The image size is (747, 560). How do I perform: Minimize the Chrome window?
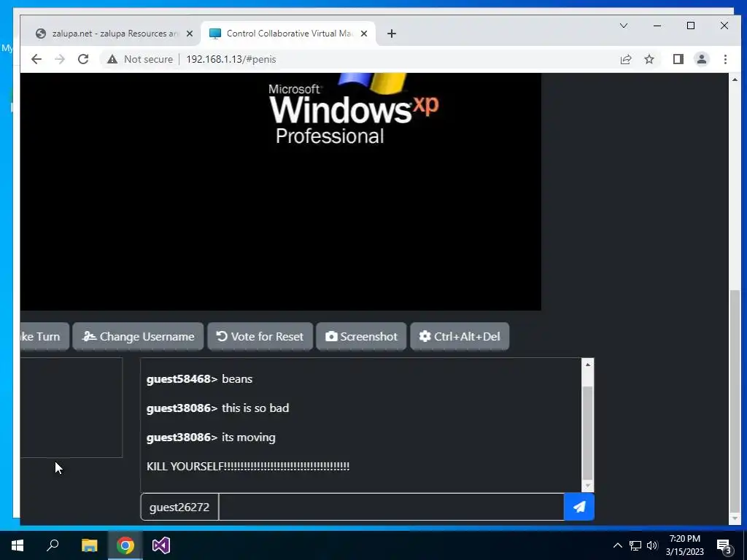pos(657,26)
